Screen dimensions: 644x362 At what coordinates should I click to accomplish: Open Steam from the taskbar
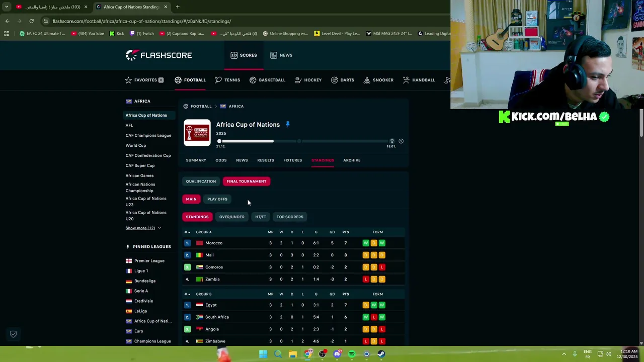(381, 354)
